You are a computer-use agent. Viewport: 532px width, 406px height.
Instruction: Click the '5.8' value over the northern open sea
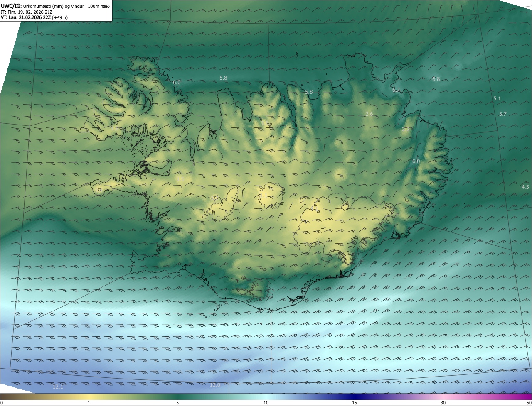[x=223, y=78]
